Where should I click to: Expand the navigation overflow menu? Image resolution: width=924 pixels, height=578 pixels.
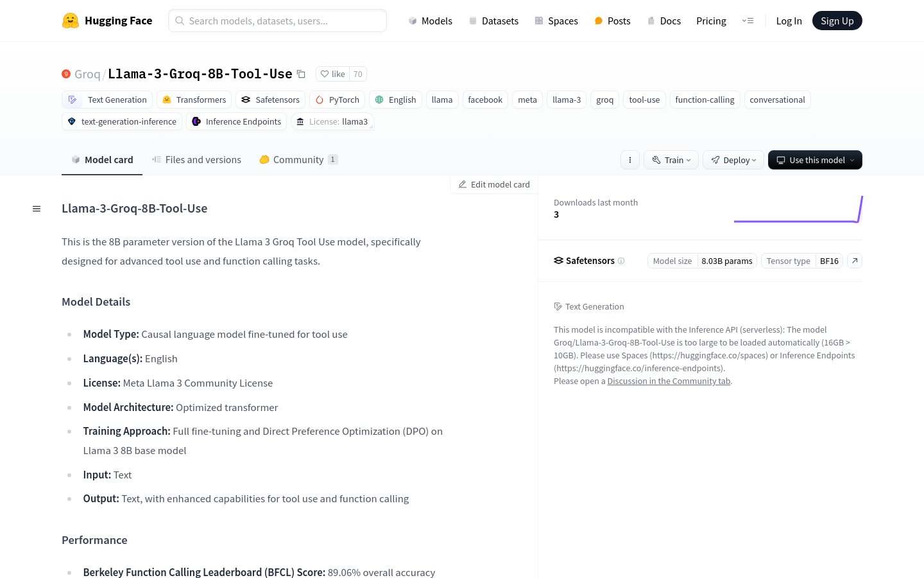[x=748, y=21]
